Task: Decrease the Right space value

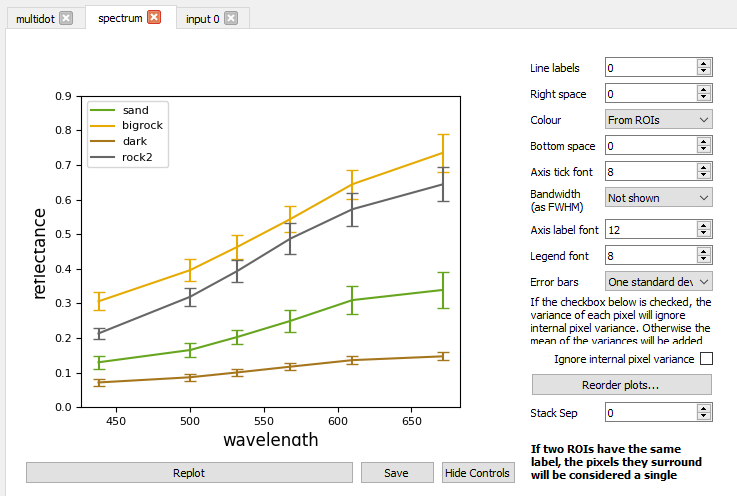Action: 704,98
